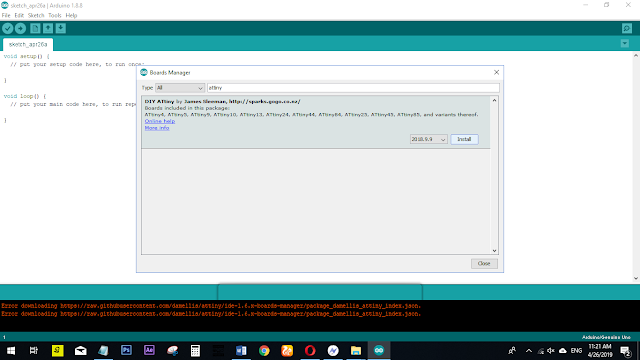Open the Edit menu

[x=19, y=16]
